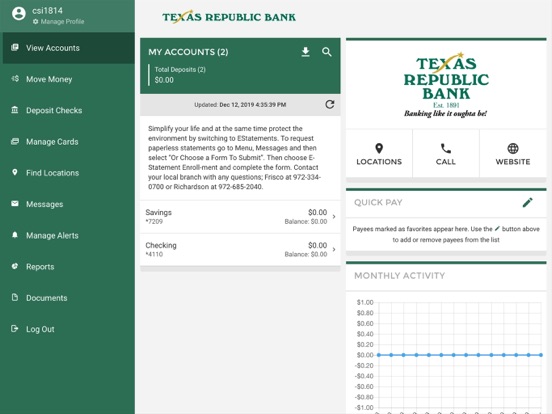Click the Deposit Checks bank icon
Screen dimensions: 552x414
15,110
